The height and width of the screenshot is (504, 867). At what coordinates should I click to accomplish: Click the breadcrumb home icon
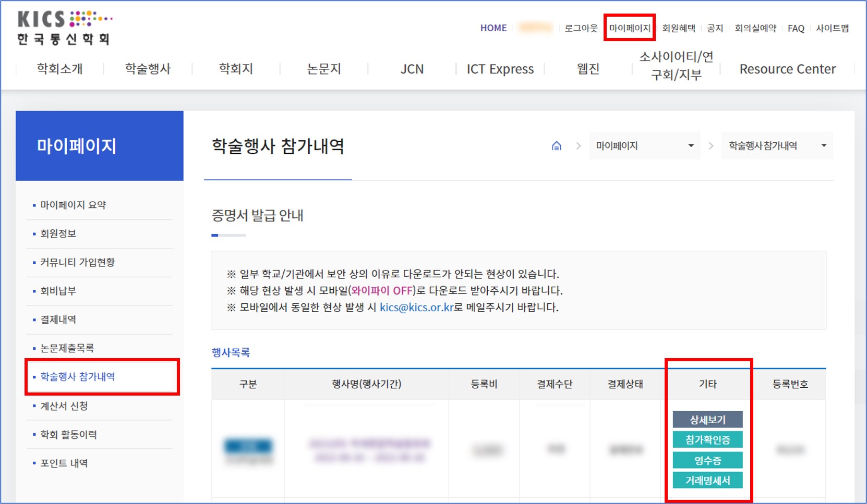557,146
